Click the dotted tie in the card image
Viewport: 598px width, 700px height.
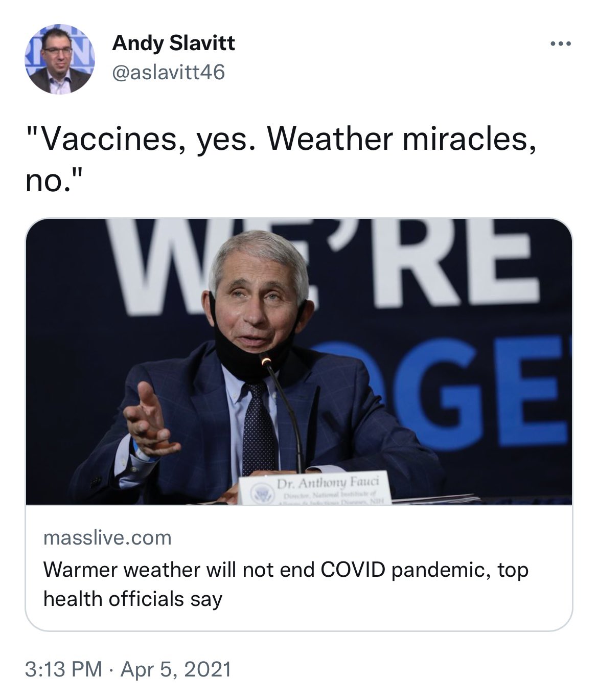coord(259,428)
